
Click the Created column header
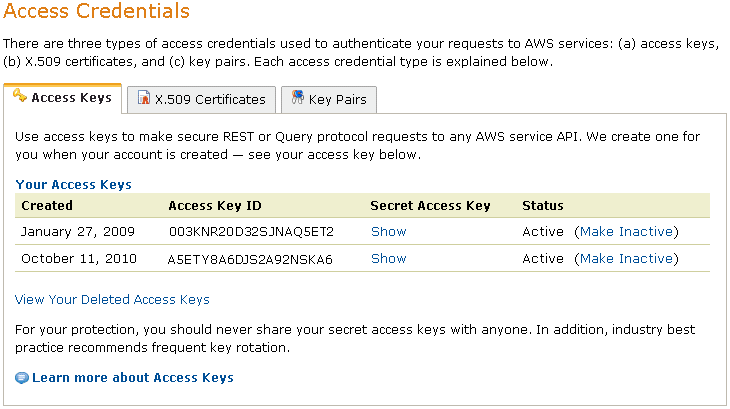click(x=47, y=206)
